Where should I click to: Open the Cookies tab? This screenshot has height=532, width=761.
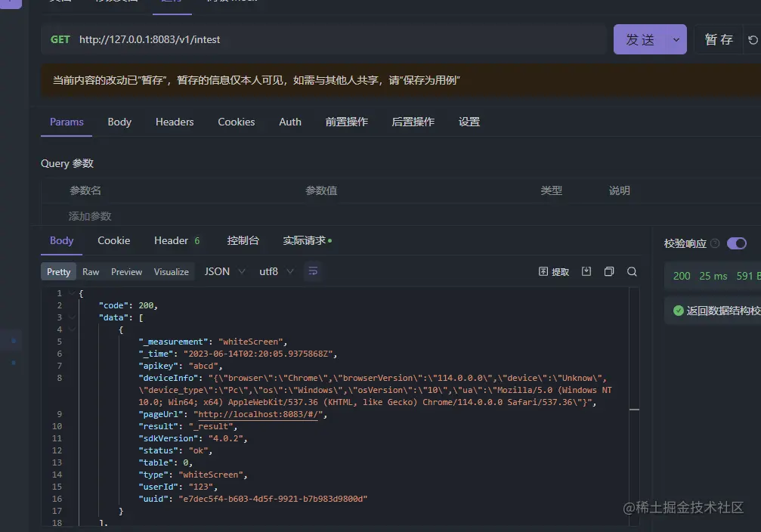[x=237, y=122]
